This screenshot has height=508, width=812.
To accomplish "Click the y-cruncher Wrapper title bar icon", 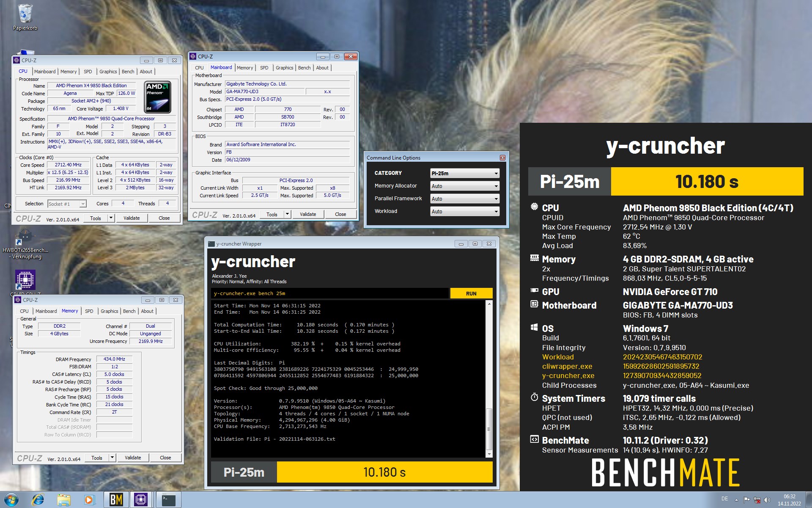I will click(x=211, y=244).
